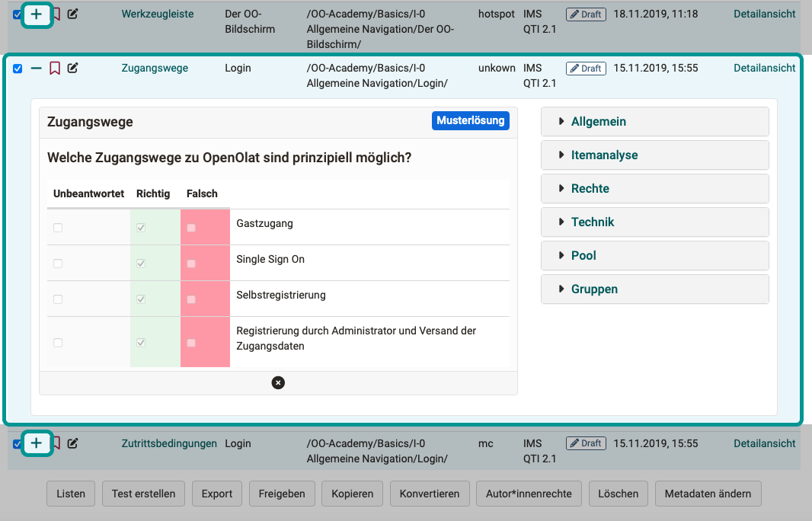Dismiss the answer table with the x icon
Image resolution: width=812 pixels, height=521 pixels.
click(x=278, y=383)
